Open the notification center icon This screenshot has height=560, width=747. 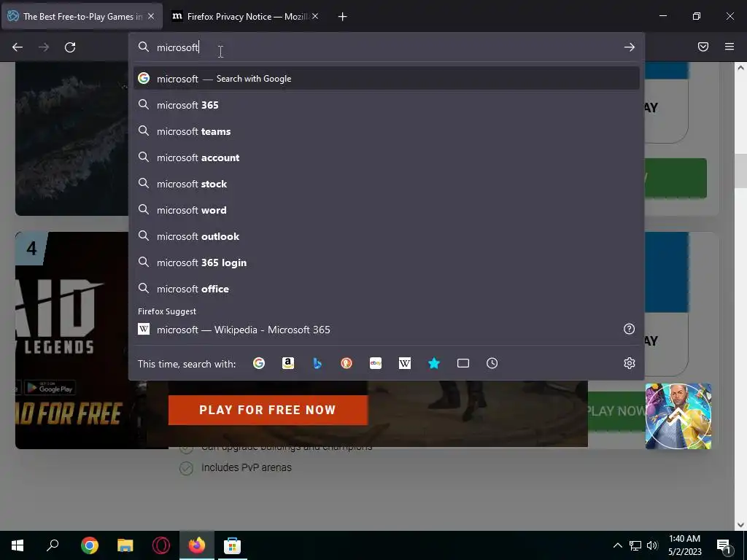tap(724, 545)
